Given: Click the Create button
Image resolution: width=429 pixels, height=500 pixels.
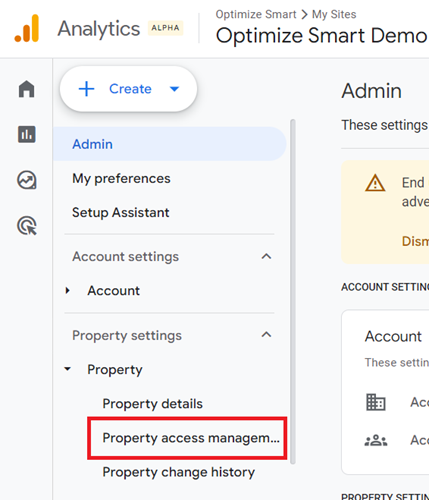Looking at the screenshot, I should tap(128, 89).
